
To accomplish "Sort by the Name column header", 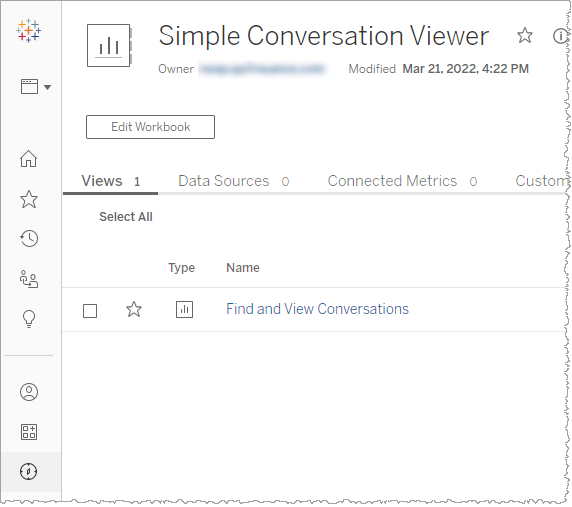I will (243, 268).
